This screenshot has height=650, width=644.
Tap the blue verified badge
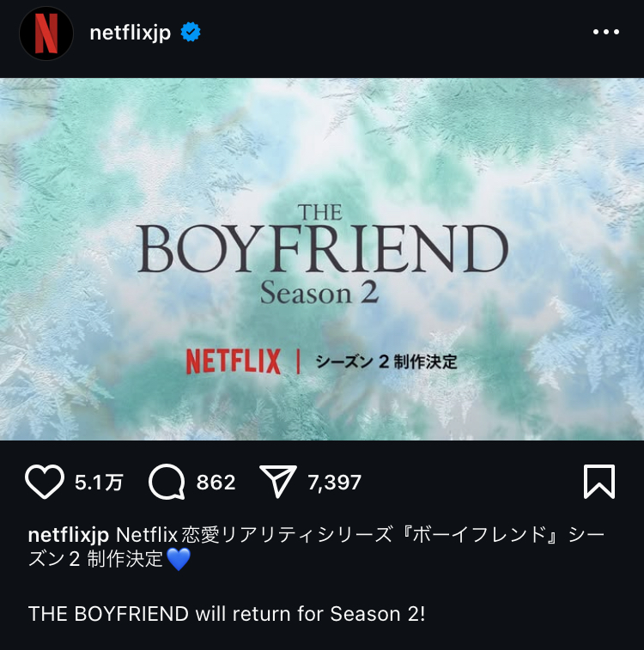click(191, 33)
